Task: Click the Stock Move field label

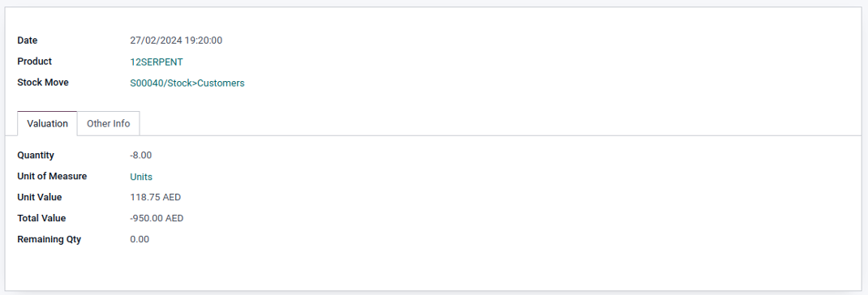Action: 43,83
